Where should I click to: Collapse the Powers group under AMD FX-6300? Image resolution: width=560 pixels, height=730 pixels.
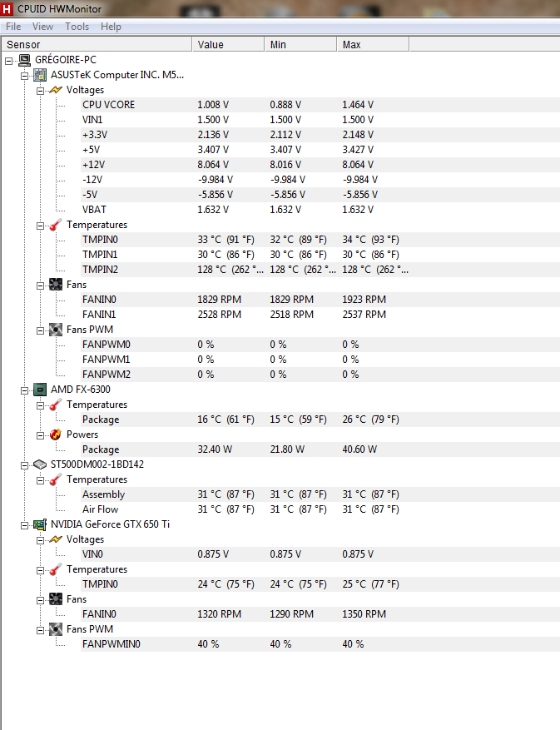click(x=40, y=436)
